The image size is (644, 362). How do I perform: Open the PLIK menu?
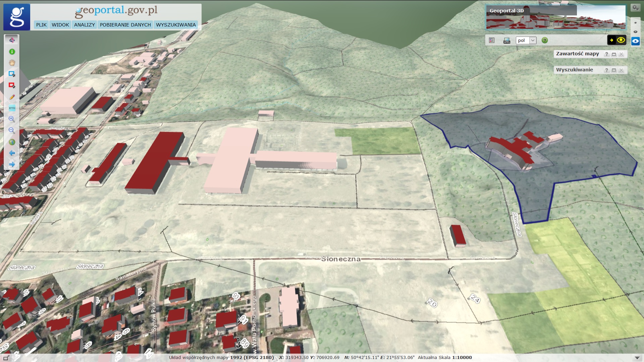pos(41,25)
